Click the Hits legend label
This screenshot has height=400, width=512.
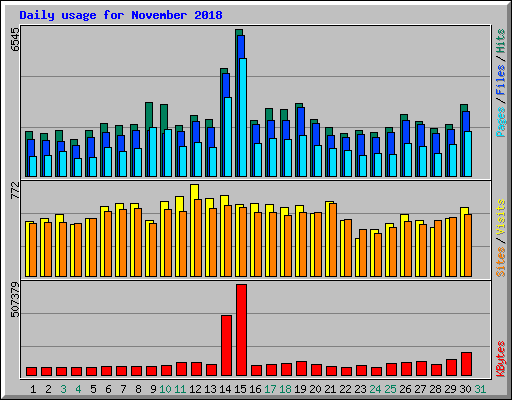coord(501,41)
